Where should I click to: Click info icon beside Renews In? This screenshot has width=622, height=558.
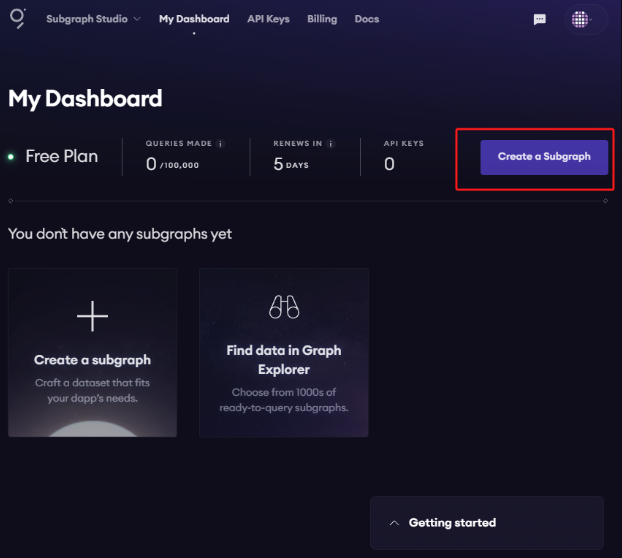coord(330,144)
